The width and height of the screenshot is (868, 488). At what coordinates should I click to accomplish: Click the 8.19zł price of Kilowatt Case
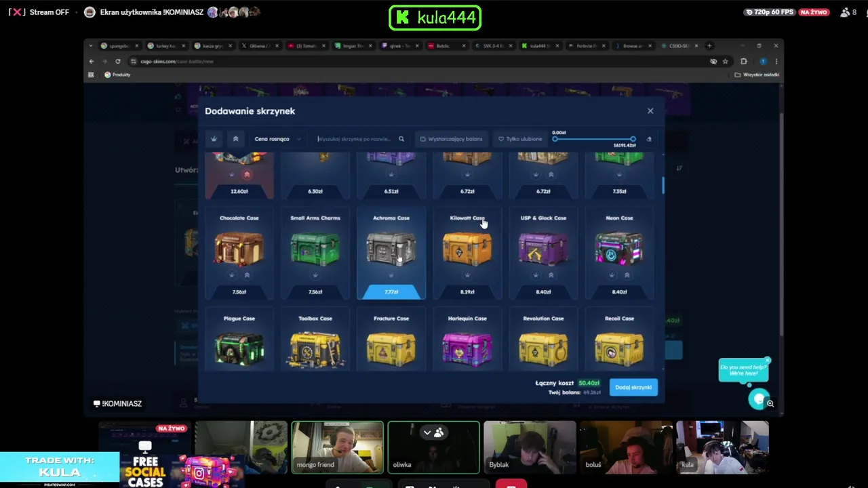(467, 292)
